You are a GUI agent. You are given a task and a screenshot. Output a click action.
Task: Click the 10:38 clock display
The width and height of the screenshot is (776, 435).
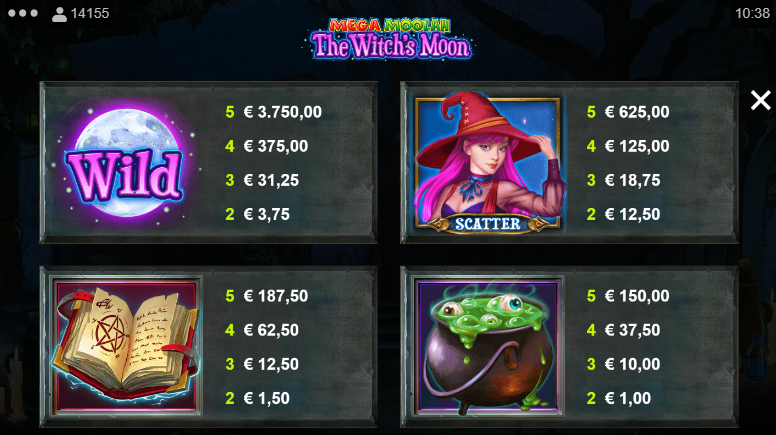[752, 13]
